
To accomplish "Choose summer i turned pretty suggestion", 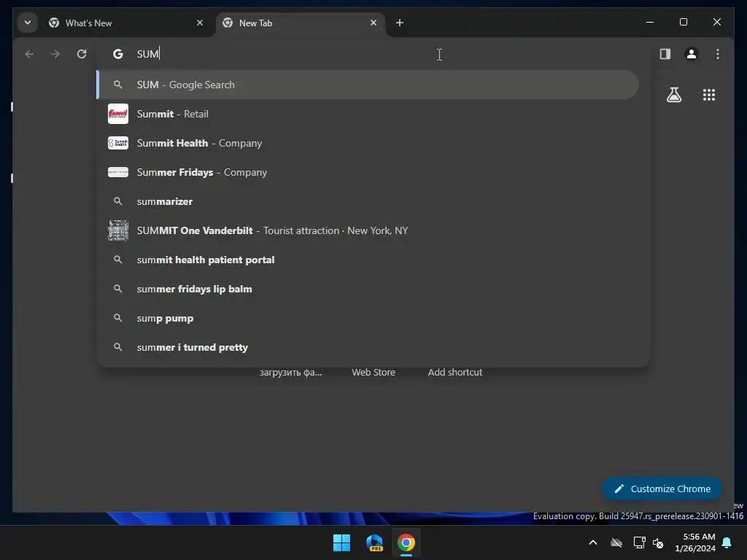I will tap(368, 347).
